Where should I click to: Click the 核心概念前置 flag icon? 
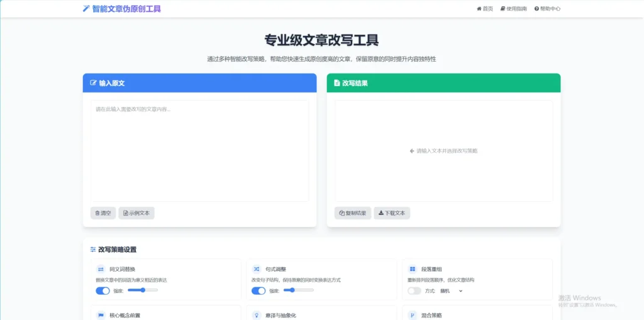(x=101, y=316)
